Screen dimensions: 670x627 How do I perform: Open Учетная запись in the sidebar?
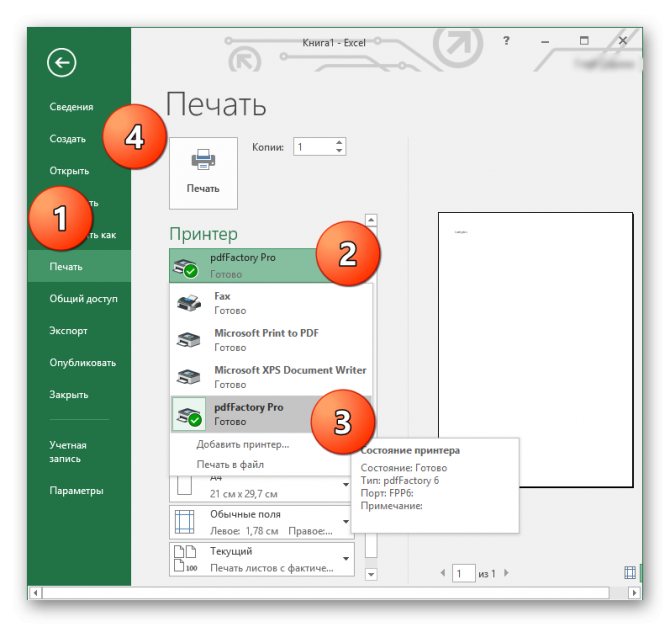tap(68, 452)
